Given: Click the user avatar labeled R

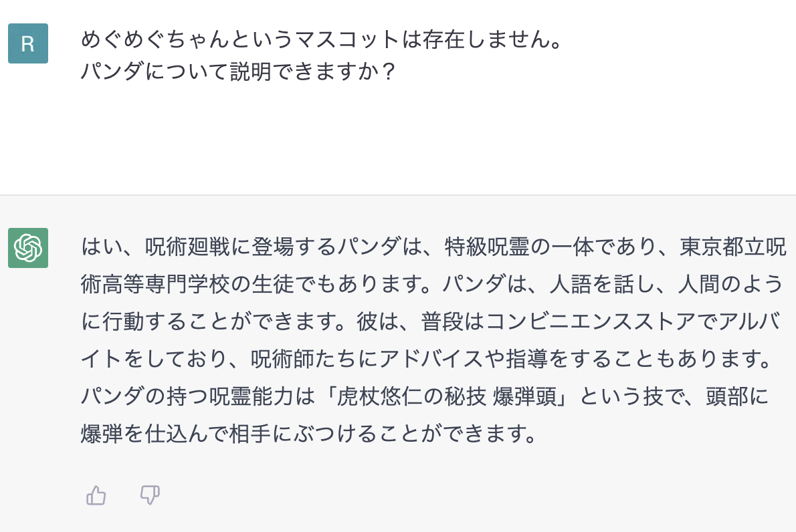Looking at the screenshot, I should point(28,43).
